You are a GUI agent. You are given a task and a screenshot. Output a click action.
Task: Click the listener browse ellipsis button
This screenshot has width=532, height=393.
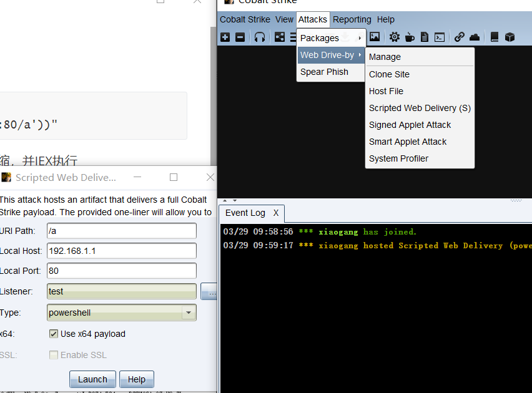click(209, 291)
